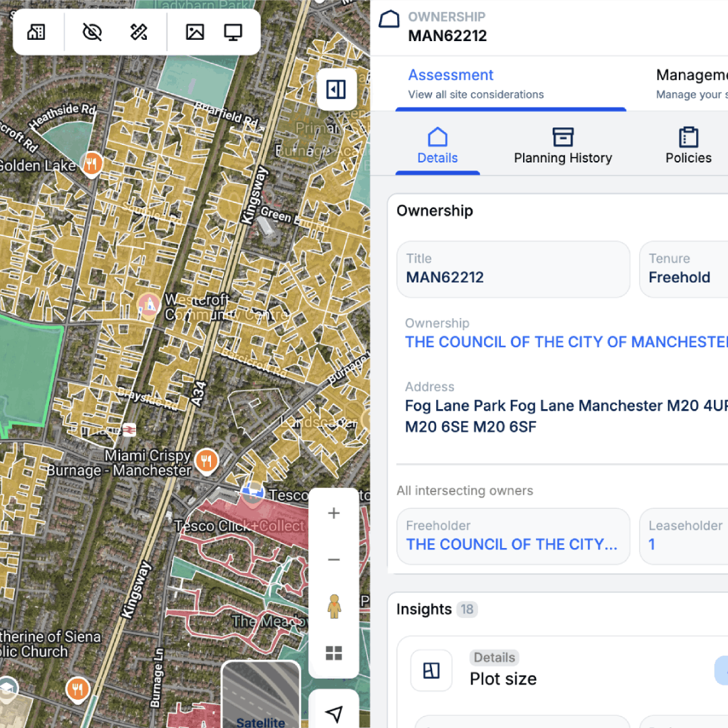Image resolution: width=728 pixels, height=728 pixels.
Task: Open the building layers tool in map toolbar
Action: click(36, 32)
